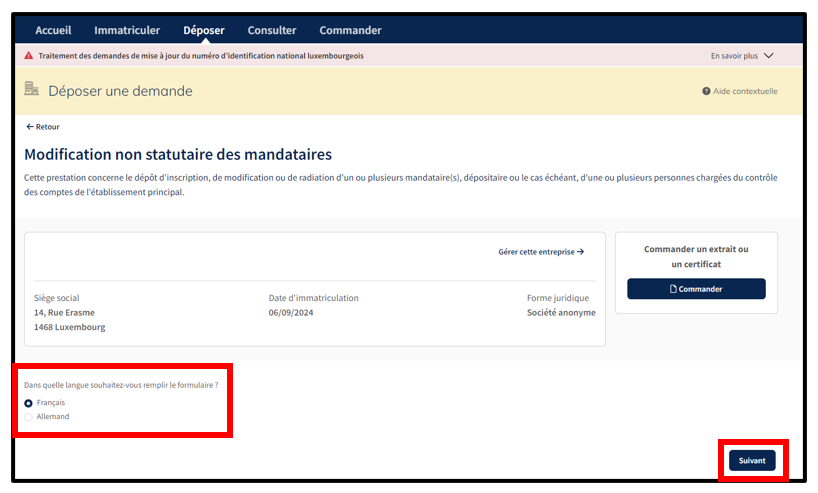Click the arrow after Gérer cette entreprise
This screenshot has height=493, width=818.
(580, 252)
